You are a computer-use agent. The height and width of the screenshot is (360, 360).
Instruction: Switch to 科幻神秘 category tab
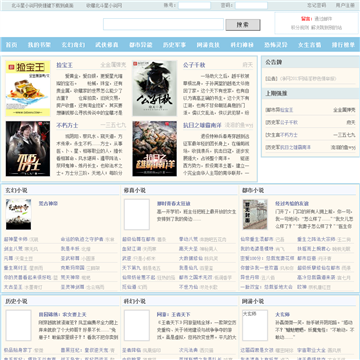point(242,45)
